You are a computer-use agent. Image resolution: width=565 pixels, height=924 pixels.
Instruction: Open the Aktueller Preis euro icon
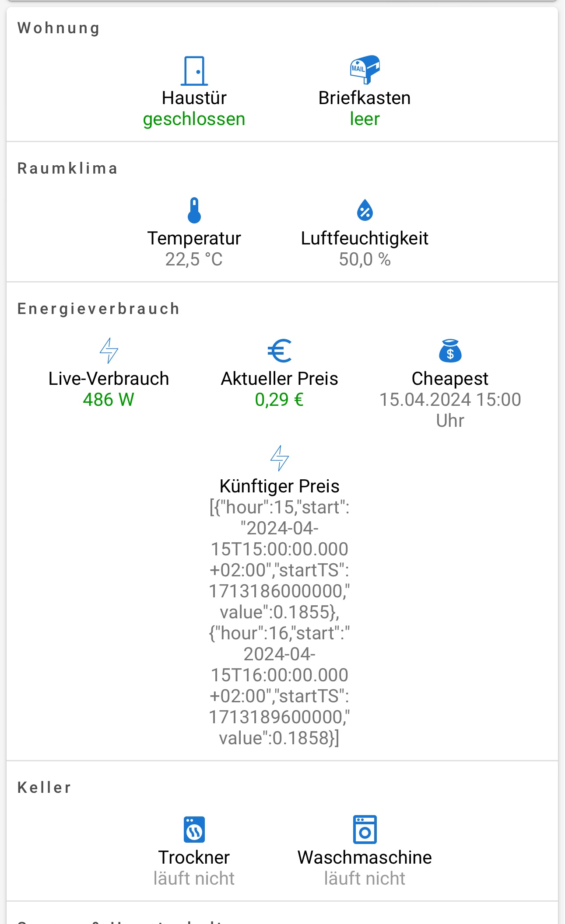[x=279, y=351]
